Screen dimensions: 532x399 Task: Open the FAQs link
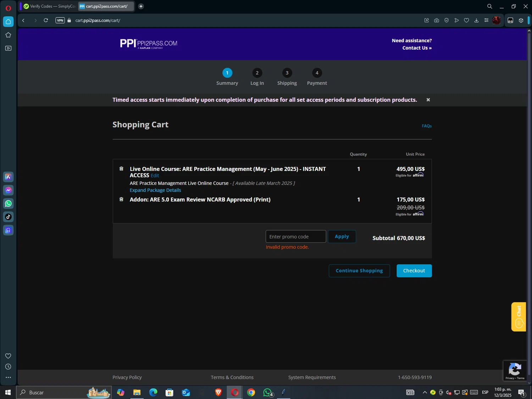(x=427, y=126)
